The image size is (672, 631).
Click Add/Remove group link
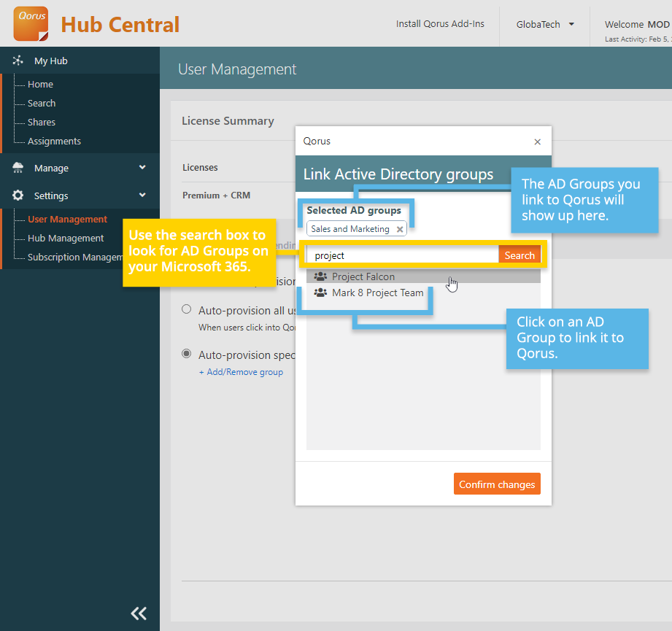pos(241,372)
